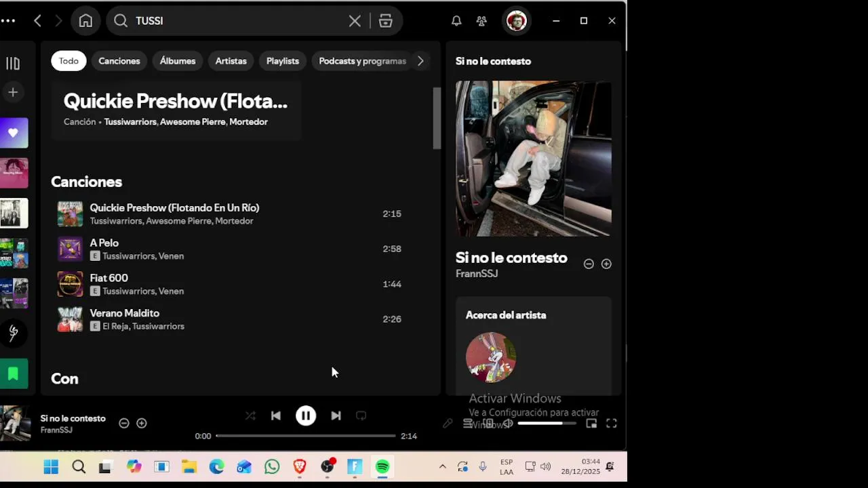Open El Reja artist link
The image size is (868, 488).
point(115,327)
